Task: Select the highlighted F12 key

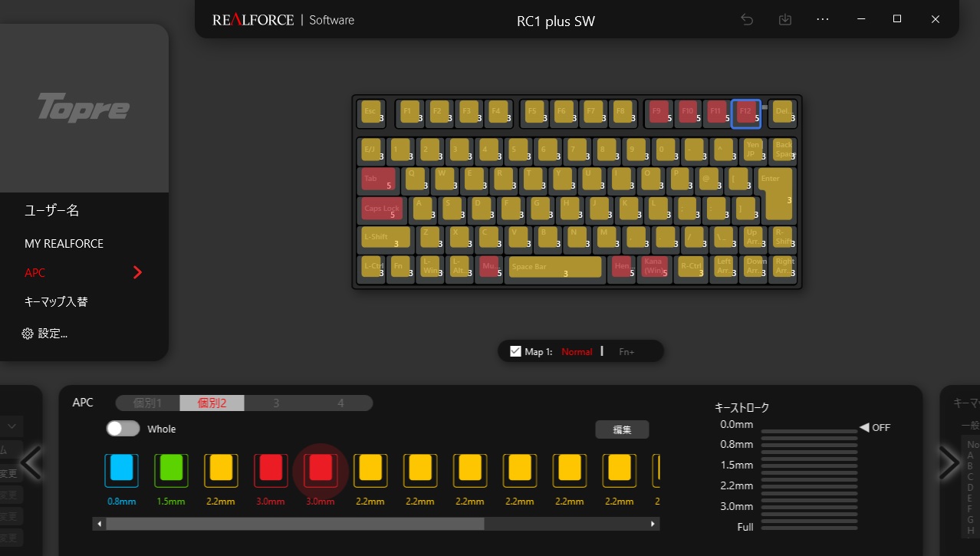Action: click(x=746, y=114)
